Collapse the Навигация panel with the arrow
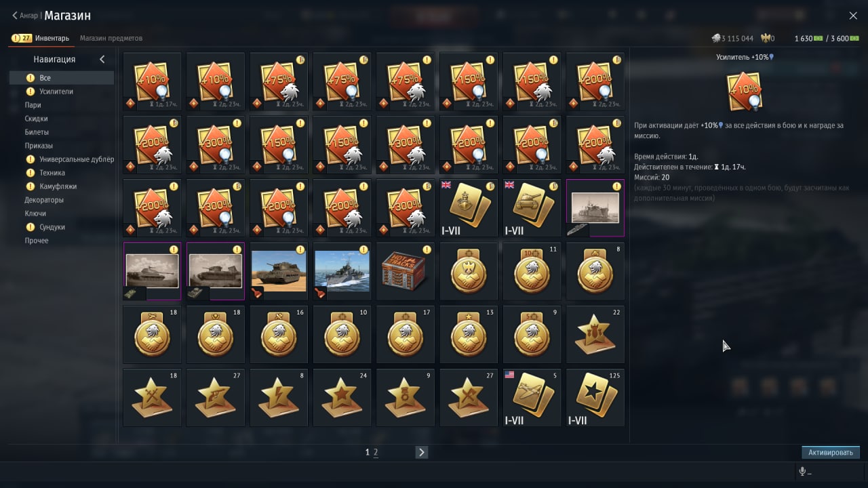 pos(102,60)
